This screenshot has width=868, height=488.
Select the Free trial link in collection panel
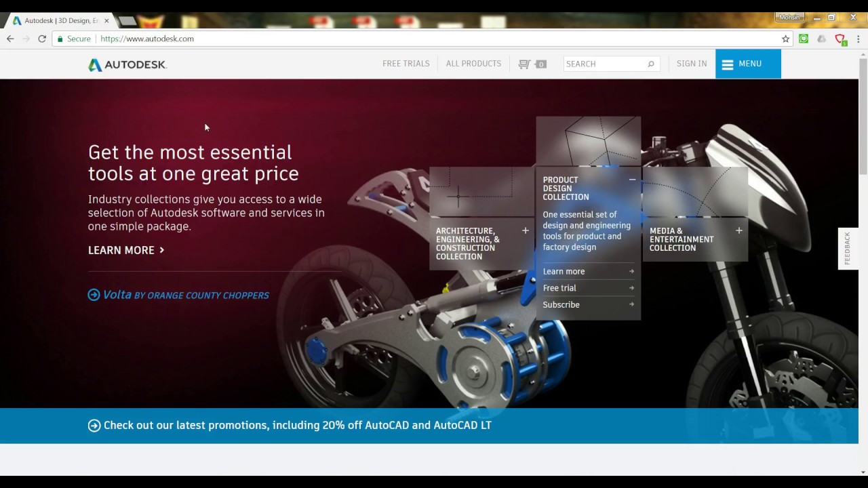click(588, 288)
